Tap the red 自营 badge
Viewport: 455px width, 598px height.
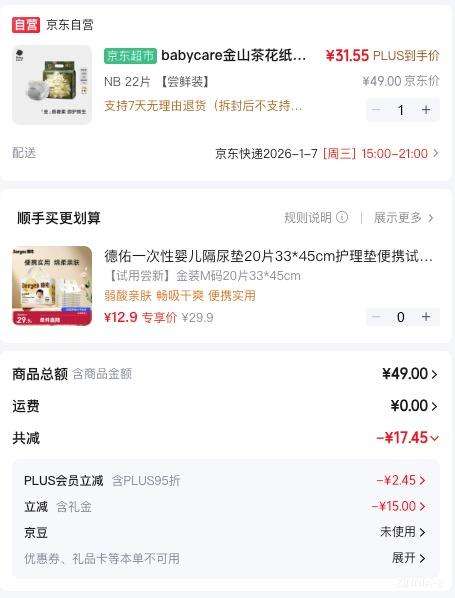pyautogui.click(x=26, y=25)
